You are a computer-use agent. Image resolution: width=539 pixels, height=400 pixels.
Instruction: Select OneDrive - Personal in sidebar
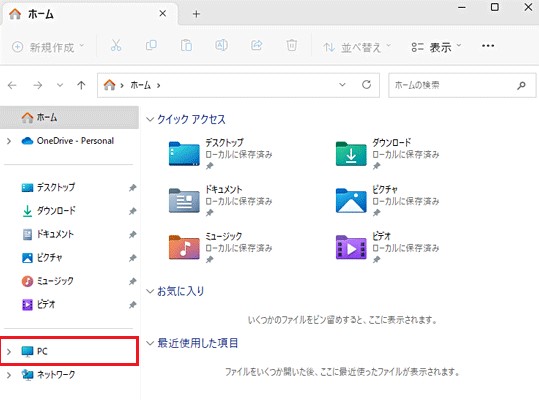(x=69, y=141)
